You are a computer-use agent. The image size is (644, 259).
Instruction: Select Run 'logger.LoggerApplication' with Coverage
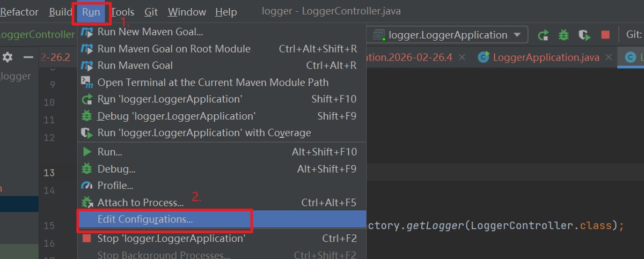pos(204,133)
